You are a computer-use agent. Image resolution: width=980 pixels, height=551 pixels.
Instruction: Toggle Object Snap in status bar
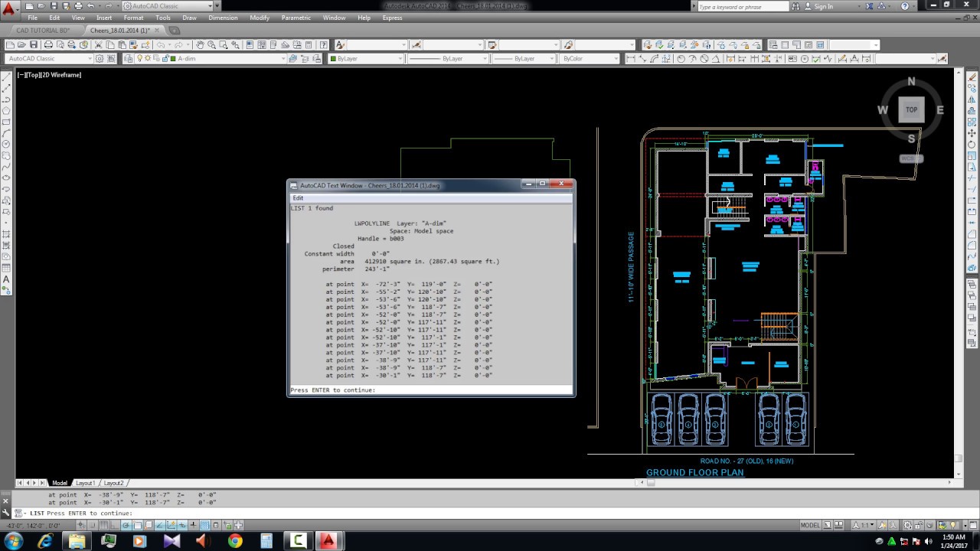click(x=138, y=525)
